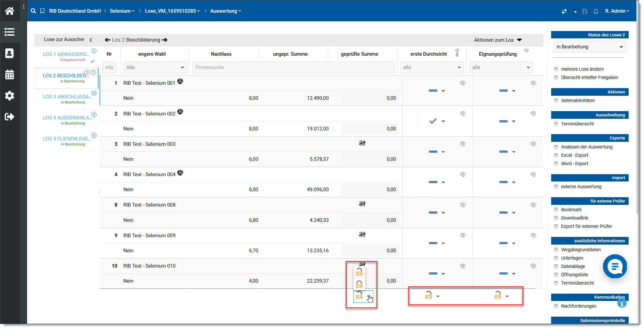
Task: Open erste Durchsicht status dropdown for Selenium 002
Action: pos(443,121)
